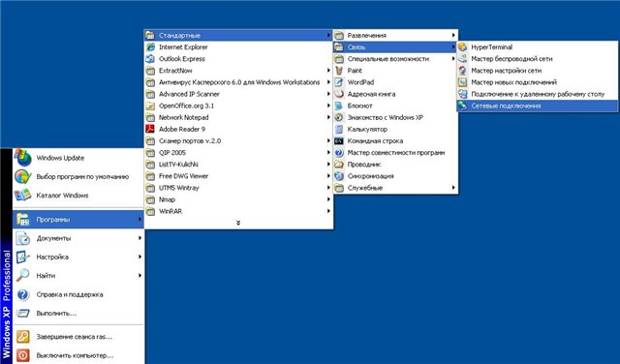Click the Выключить компьютер power icon
The width and height of the screenshot is (620, 364).
(23, 355)
